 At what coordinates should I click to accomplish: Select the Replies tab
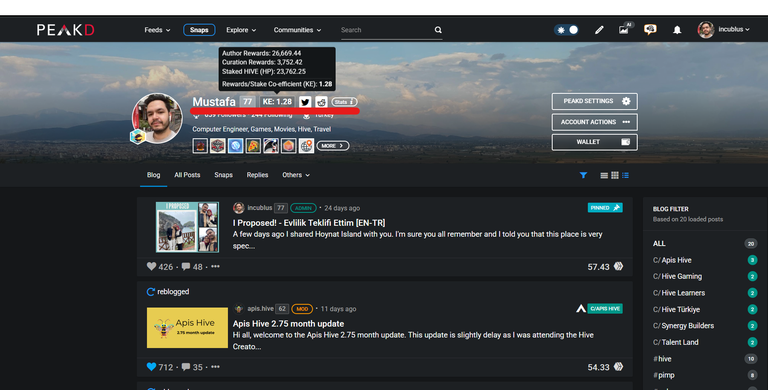(257, 175)
